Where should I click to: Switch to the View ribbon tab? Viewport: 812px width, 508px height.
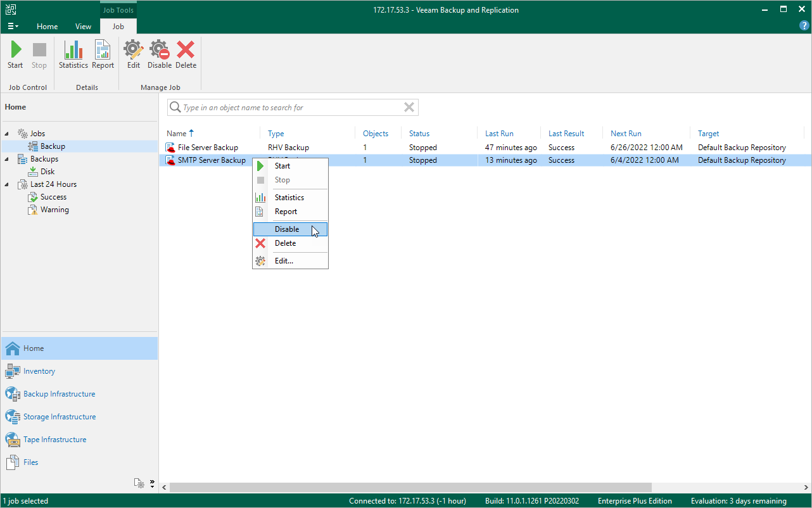pos(83,26)
